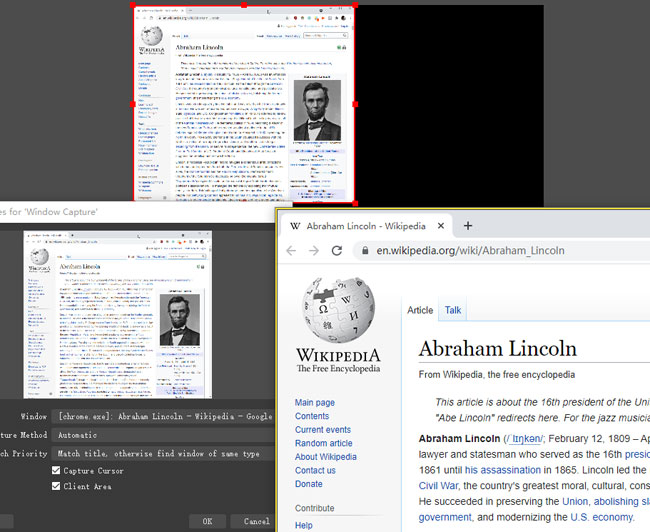Click the pronunciation IPA link
650x532 pixels.
point(524,439)
